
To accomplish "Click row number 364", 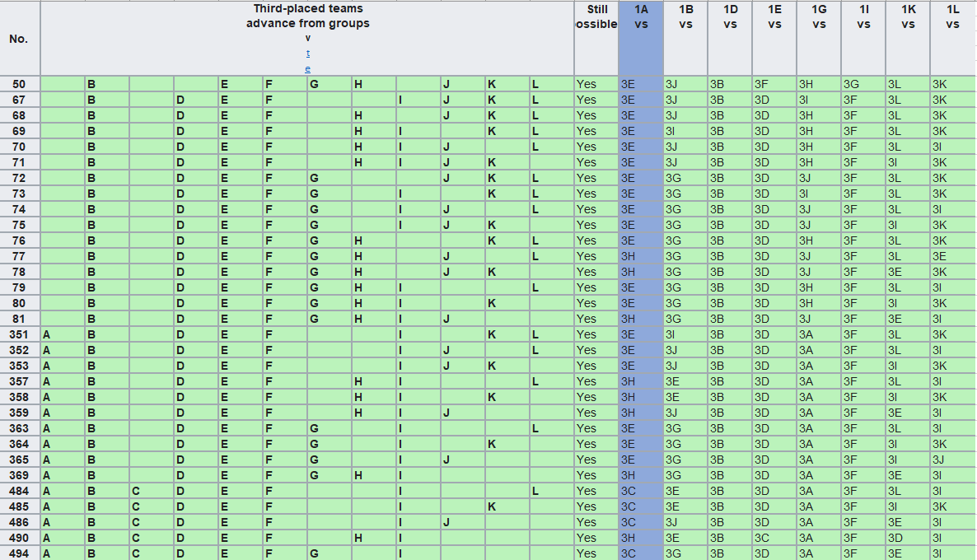I will pyautogui.click(x=19, y=444).
